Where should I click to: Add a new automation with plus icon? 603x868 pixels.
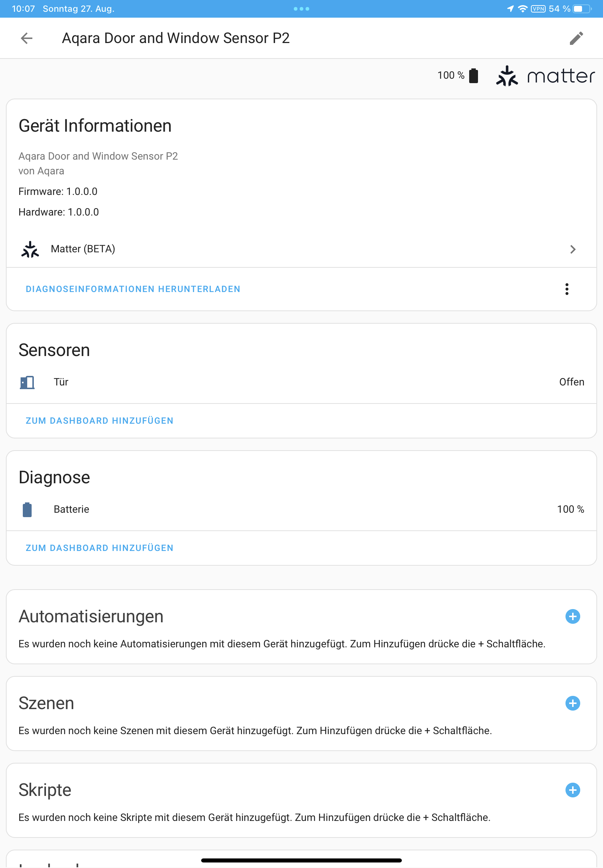572,616
